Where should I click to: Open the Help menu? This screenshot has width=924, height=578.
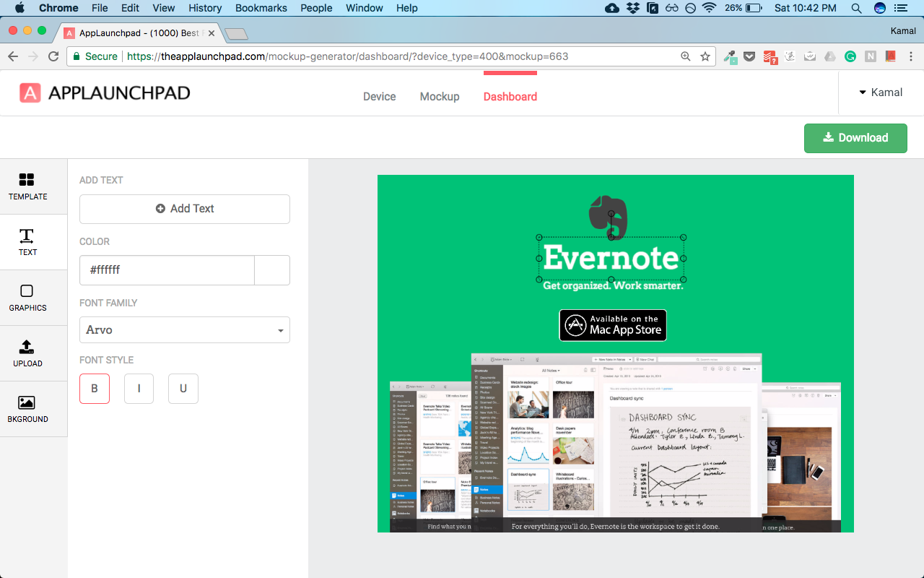tap(407, 8)
